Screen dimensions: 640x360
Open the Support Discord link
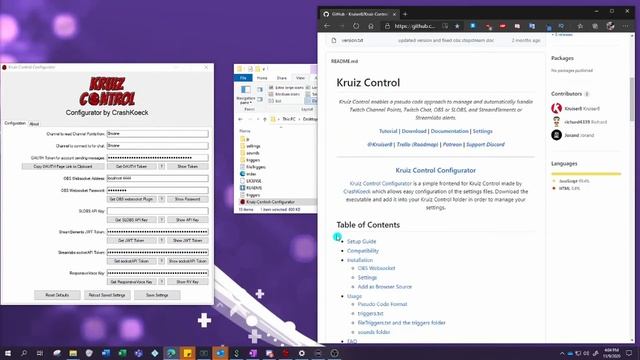pyautogui.click(x=485, y=144)
